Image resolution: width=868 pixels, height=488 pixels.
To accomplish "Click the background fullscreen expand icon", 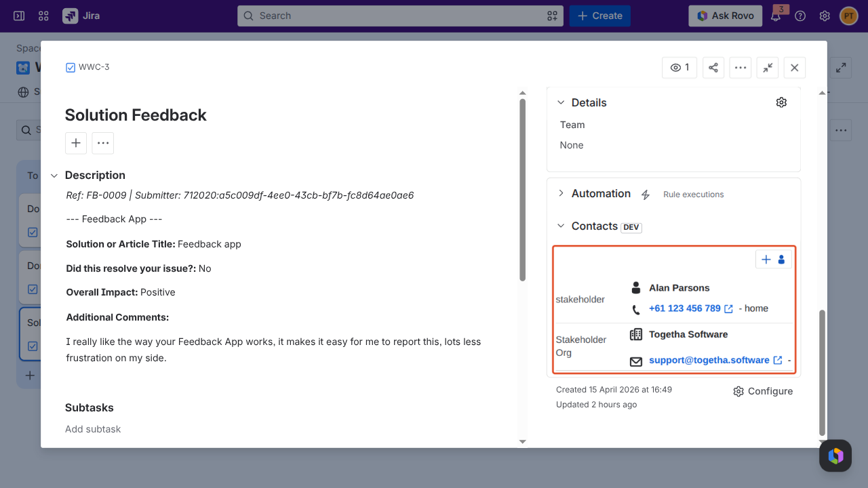I will point(841,67).
